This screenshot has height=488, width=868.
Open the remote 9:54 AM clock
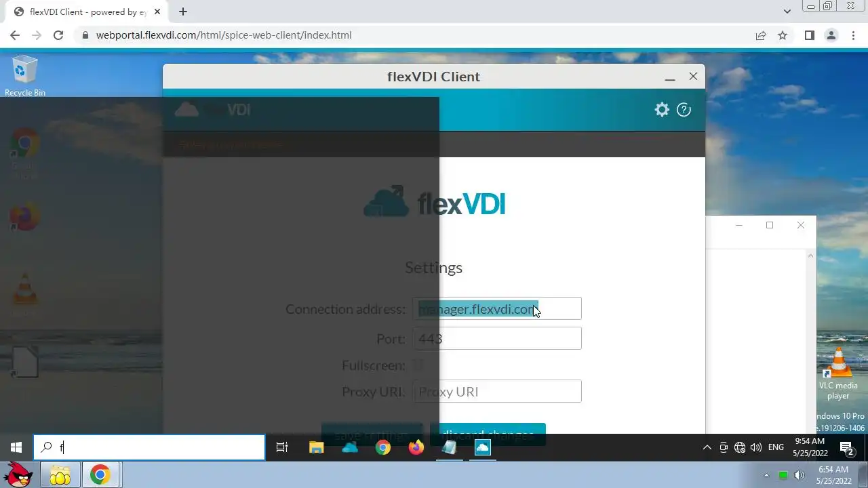pyautogui.click(x=810, y=447)
